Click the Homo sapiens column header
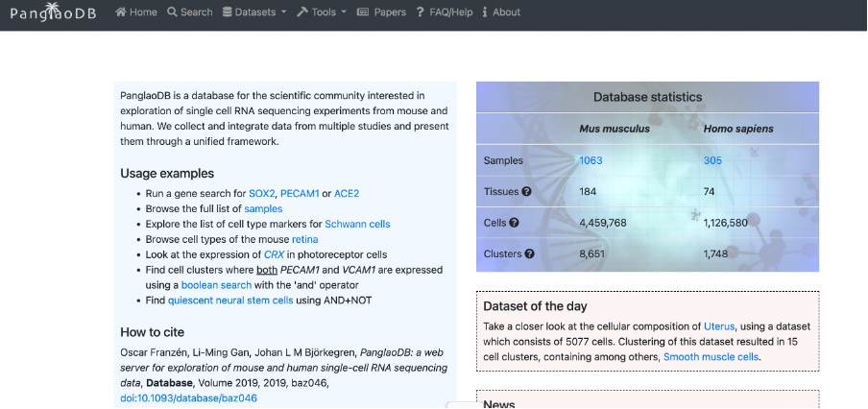This screenshot has height=409, width=868. point(738,129)
